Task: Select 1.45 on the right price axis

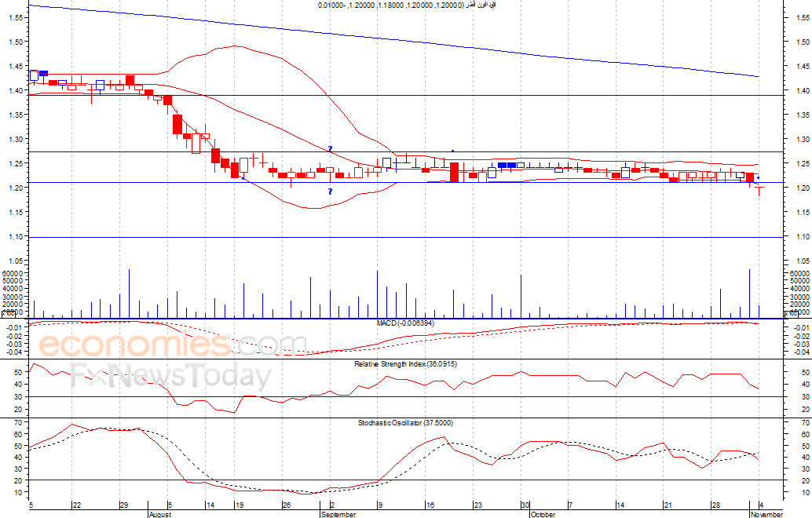Action: [803, 66]
